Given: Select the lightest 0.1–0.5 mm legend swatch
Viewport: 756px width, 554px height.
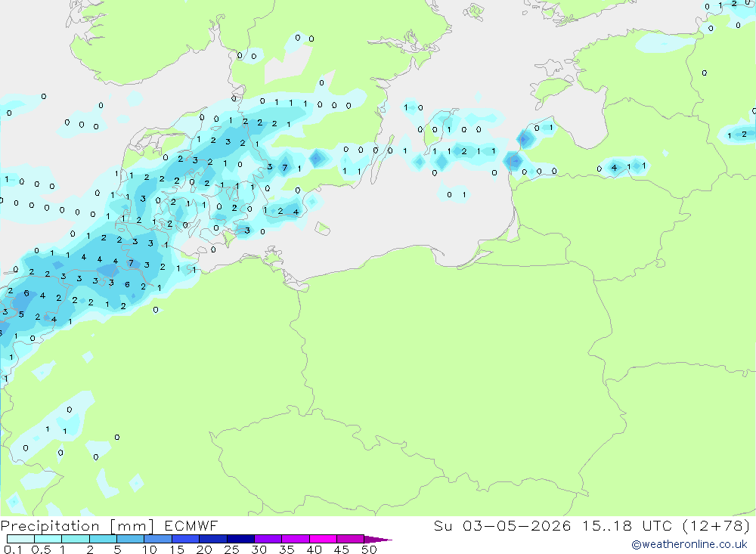Looking at the screenshot, I should tap(20, 539).
